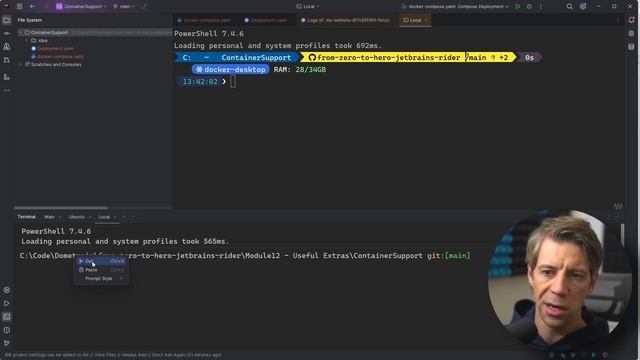Open more run actions menu
The height and width of the screenshot is (360, 640).
coord(540,7)
